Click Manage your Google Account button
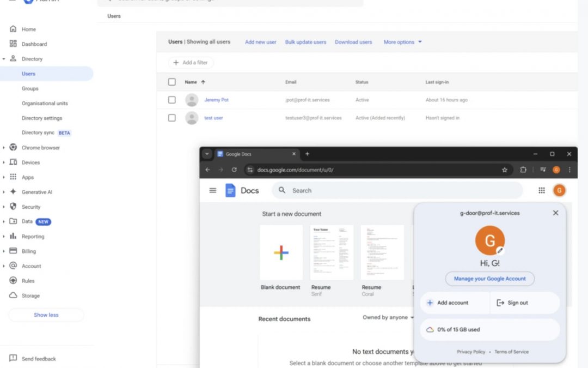 click(490, 279)
